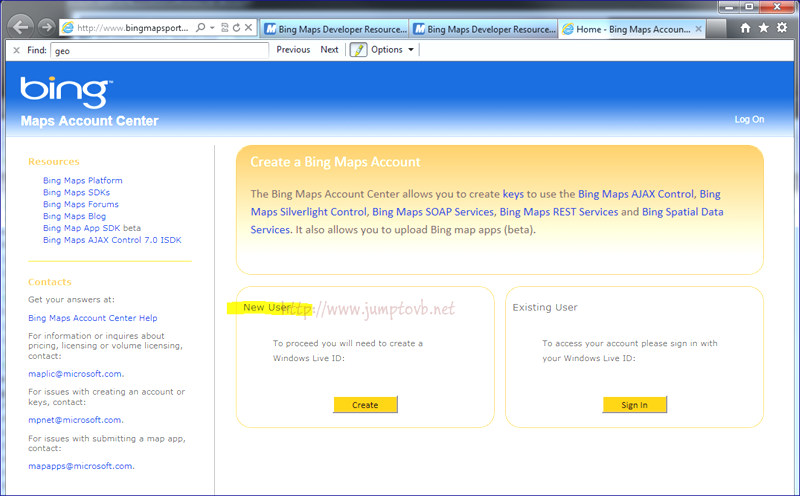Click the Find text box containing geo

coord(159,51)
